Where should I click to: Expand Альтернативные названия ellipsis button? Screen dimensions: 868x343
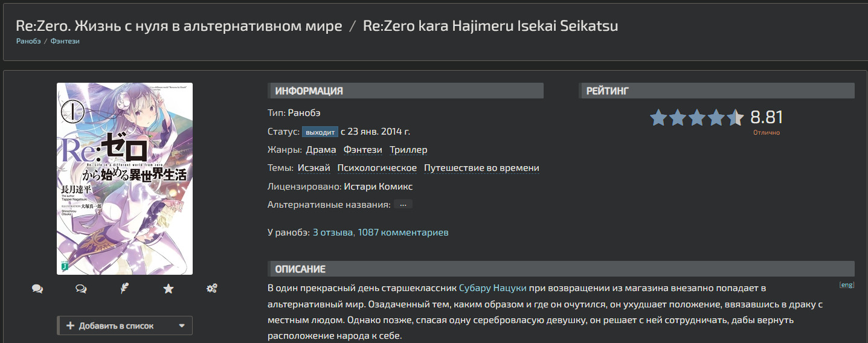point(403,205)
